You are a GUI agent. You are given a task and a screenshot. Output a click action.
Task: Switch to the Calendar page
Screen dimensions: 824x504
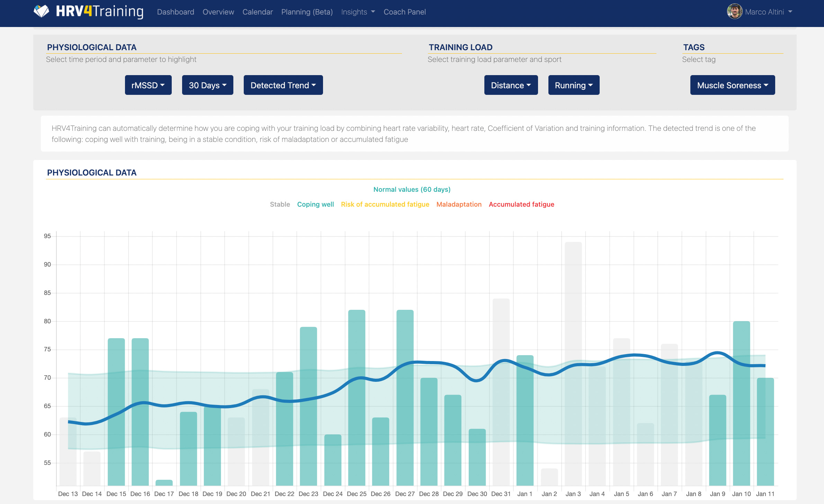coord(258,12)
